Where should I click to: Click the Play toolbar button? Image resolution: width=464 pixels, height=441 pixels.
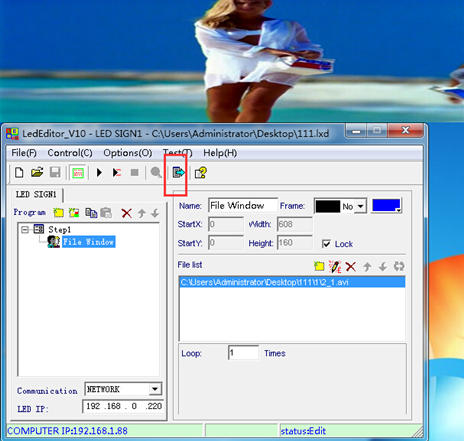99,172
